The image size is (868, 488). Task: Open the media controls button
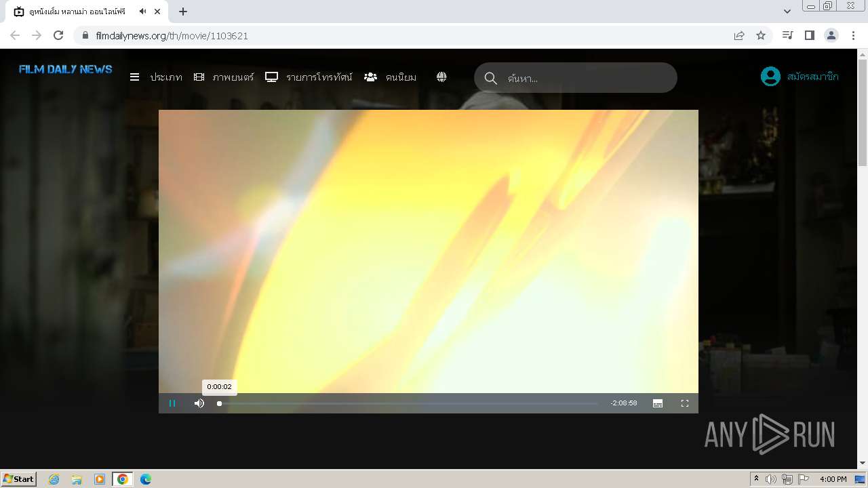pyautogui.click(x=787, y=35)
